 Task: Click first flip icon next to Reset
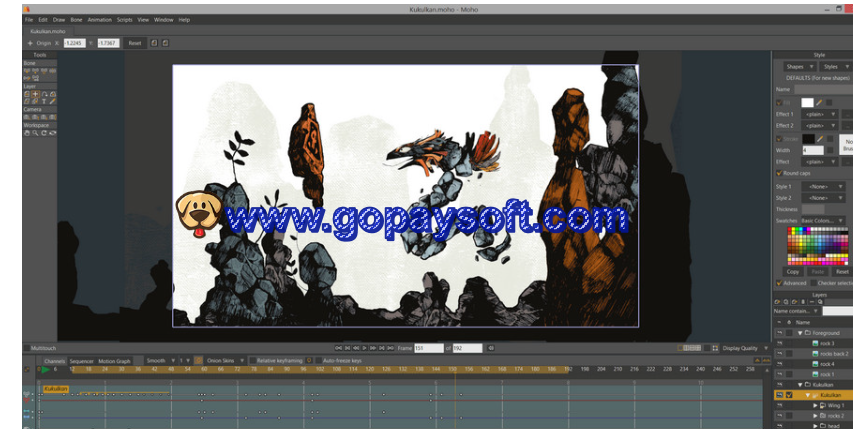point(154,43)
